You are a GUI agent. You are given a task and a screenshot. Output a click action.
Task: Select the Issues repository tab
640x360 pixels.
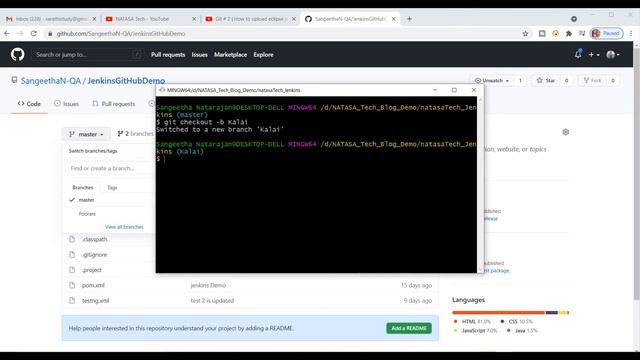point(66,104)
